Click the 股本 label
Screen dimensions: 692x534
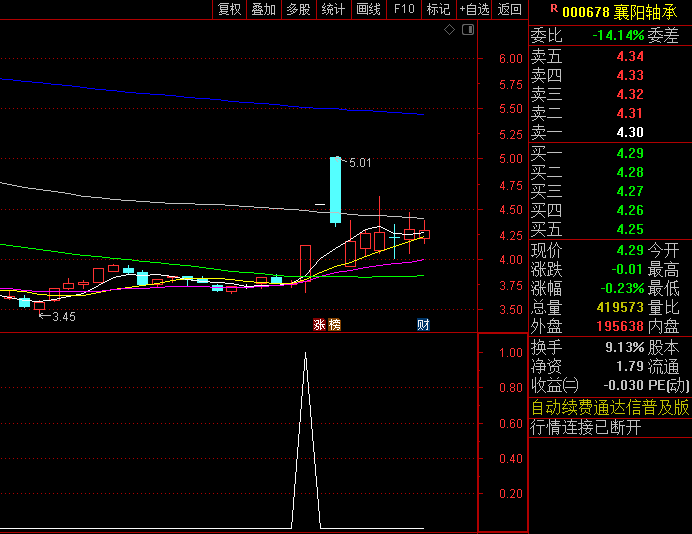[x=663, y=347]
